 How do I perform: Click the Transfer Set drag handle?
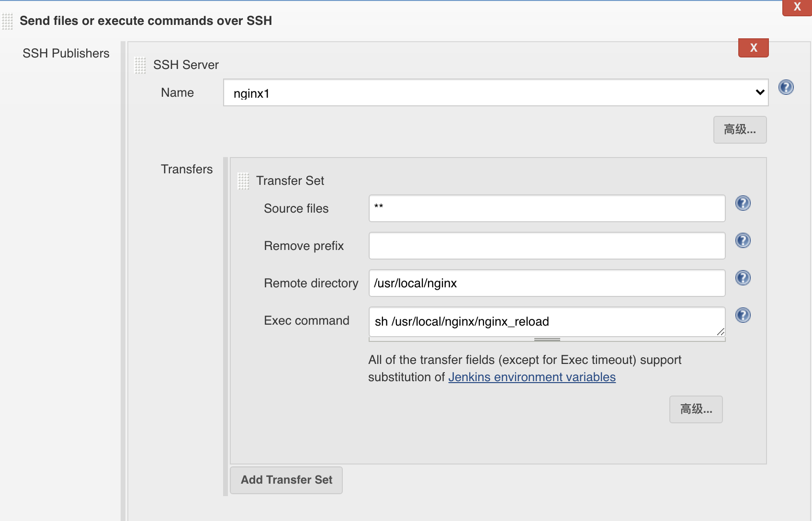pos(243,181)
